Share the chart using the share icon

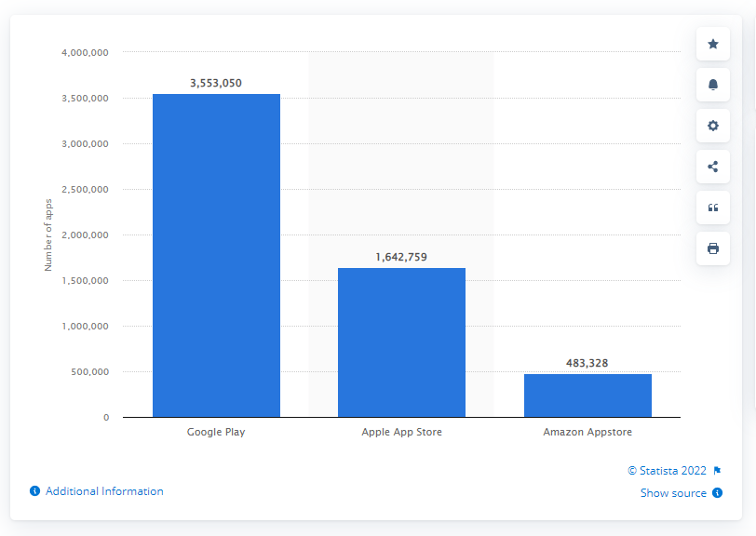(712, 167)
